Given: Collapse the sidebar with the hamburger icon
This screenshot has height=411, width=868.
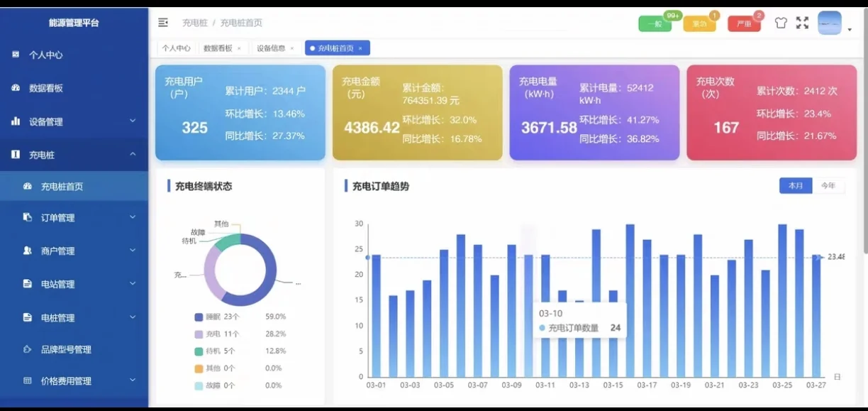Looking at the screenshot, I should pyautogui.click(x=162, y=22).
